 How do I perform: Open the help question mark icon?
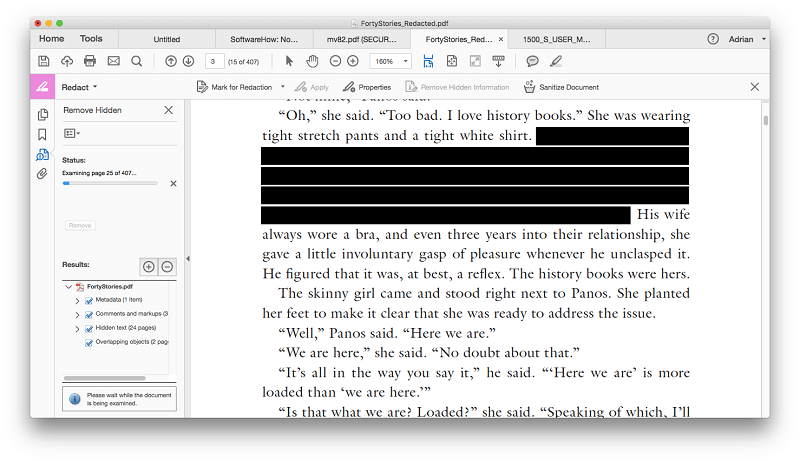click(713, 39)
